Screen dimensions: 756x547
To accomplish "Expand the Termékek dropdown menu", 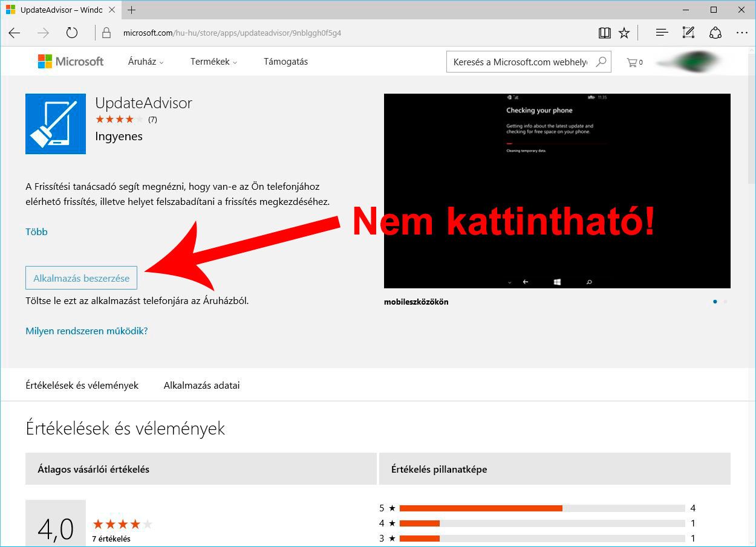I will [213, 62].
